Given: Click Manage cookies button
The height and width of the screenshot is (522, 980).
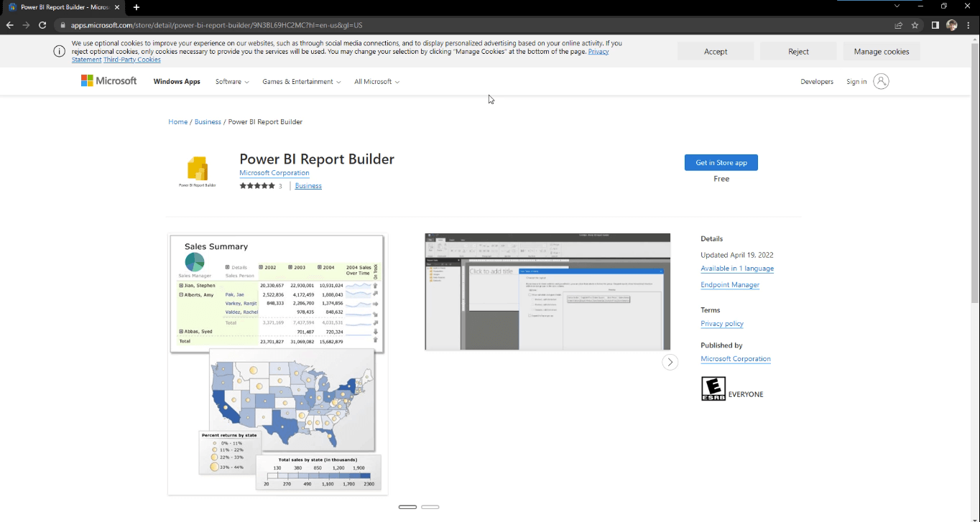Looking at the screenshot, I should coord(882,51).
